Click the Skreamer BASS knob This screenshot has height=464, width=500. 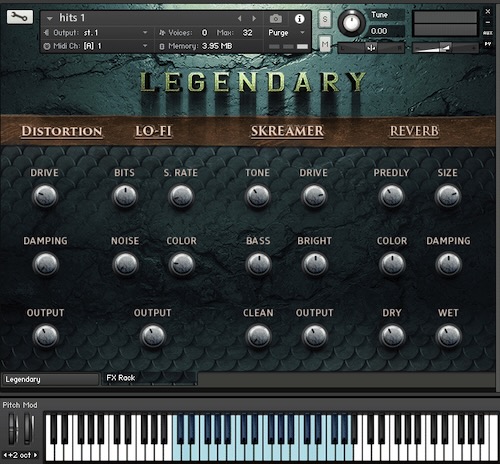pos(258,264)
